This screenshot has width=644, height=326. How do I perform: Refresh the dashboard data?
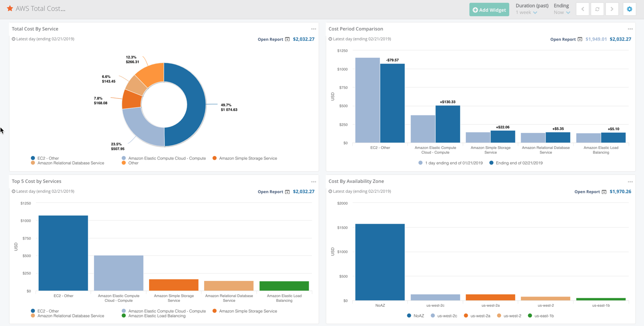click(597, 9)
